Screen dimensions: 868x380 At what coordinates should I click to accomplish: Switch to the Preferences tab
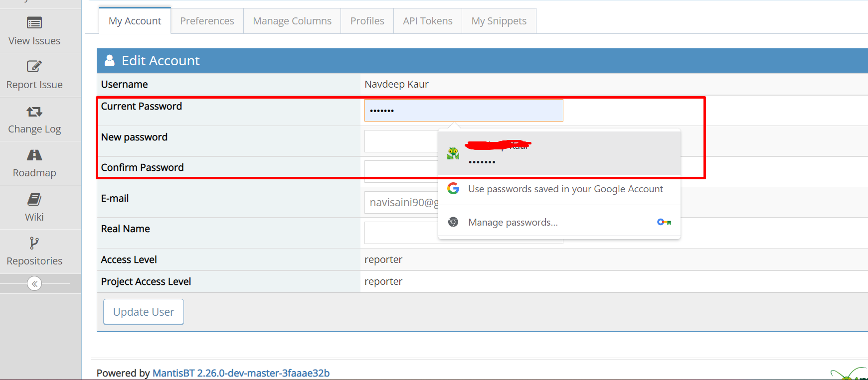point(207,21)
